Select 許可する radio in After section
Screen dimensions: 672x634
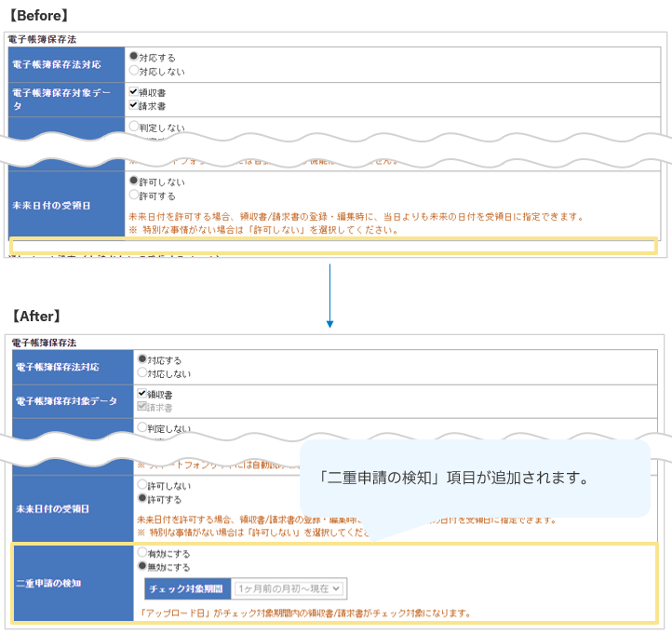pyautogui.click(x=142, y=498)
